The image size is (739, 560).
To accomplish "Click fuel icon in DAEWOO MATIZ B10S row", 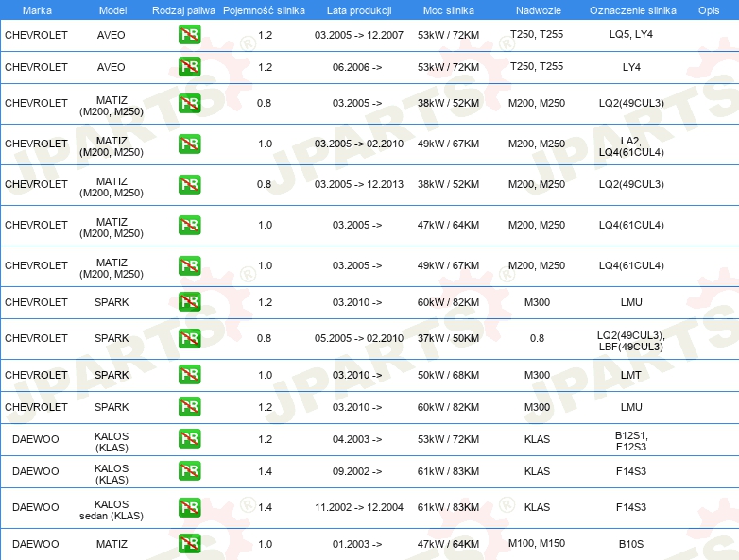I will [189, 544].
